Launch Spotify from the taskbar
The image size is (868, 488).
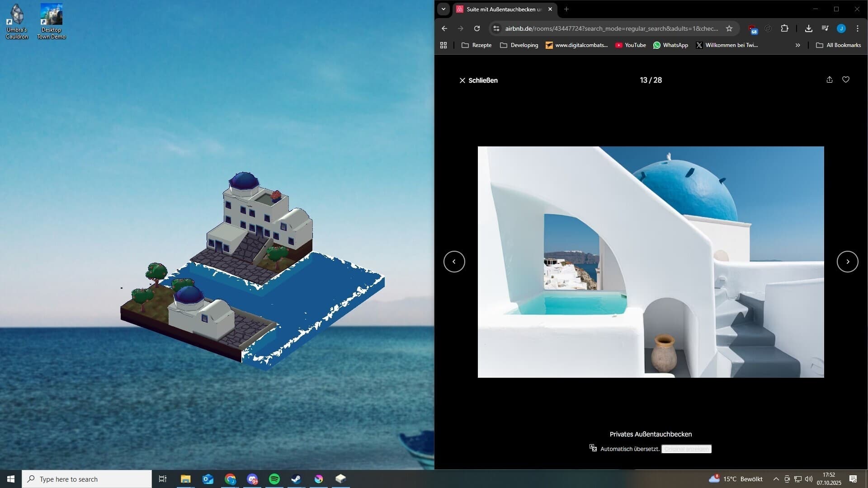coord(274,479)
